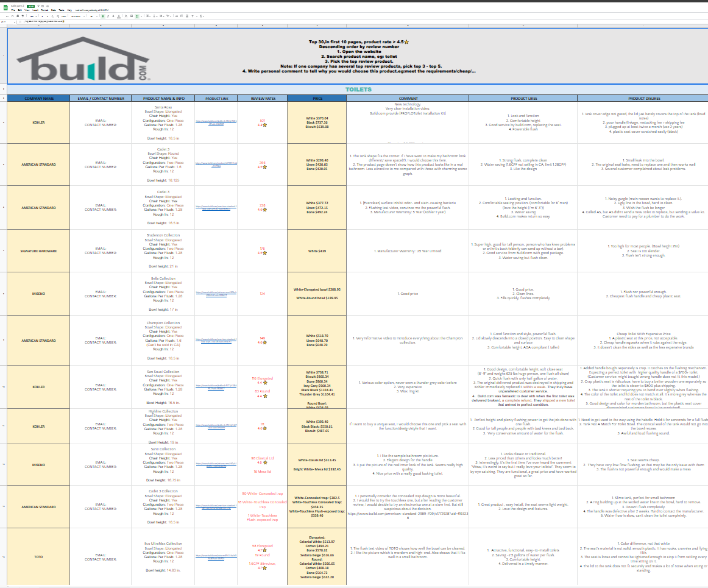Image resolution: width=708 pixels, height=588 pixels.
Task: Click the document title field
Action: (18, 6)
